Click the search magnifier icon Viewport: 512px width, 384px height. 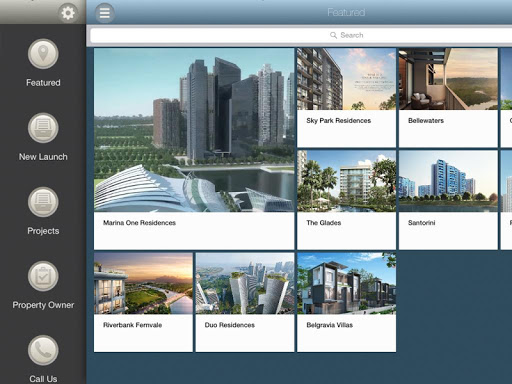(x=333, y=35)
